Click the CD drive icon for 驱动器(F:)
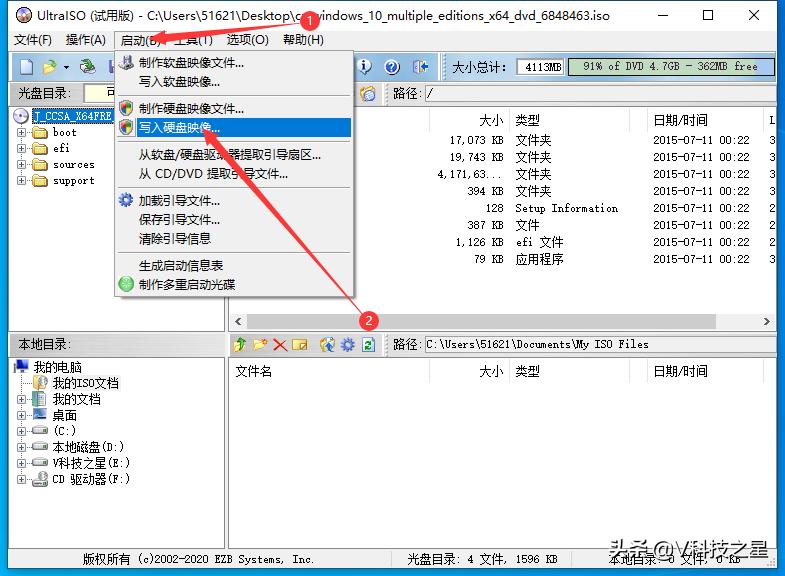The image size is (785, 576). (x=40, y=479)
